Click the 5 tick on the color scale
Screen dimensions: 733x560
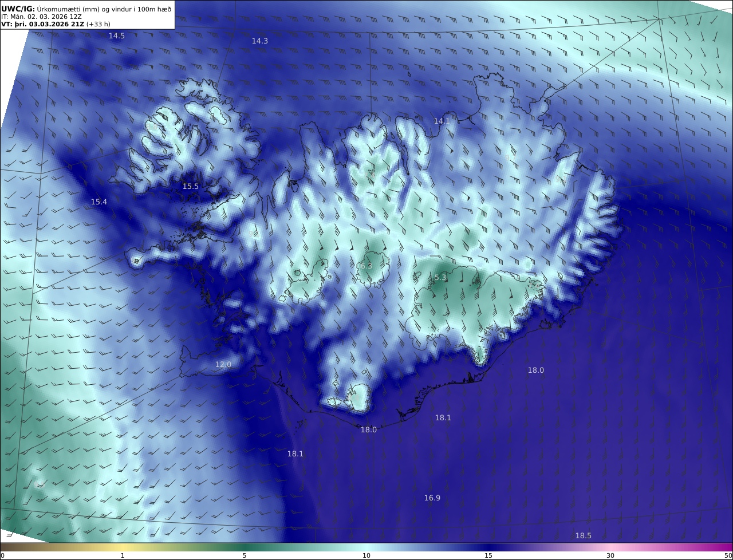tap(245, 555)
